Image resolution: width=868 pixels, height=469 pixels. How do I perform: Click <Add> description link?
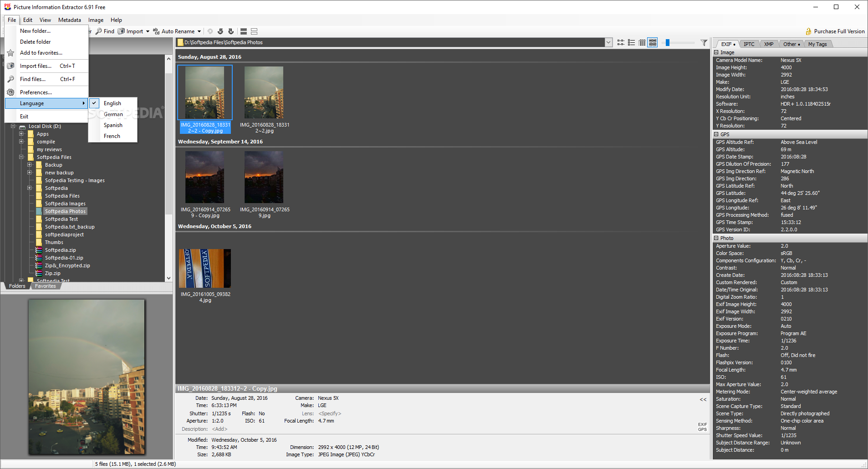(220, 429)
